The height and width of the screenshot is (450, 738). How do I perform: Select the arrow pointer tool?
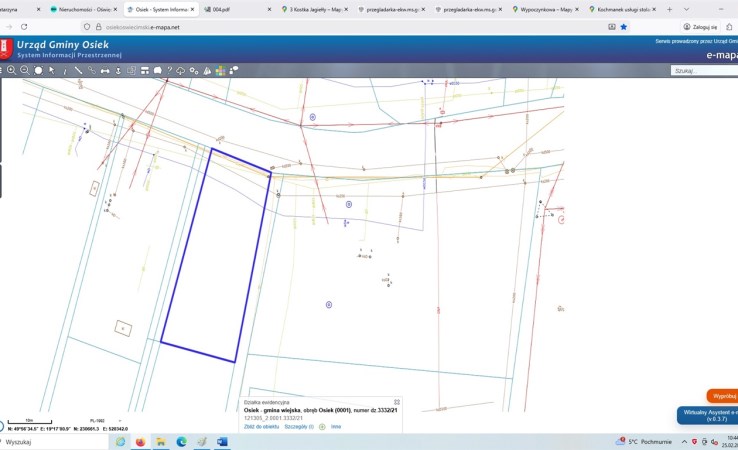(51, 70)
